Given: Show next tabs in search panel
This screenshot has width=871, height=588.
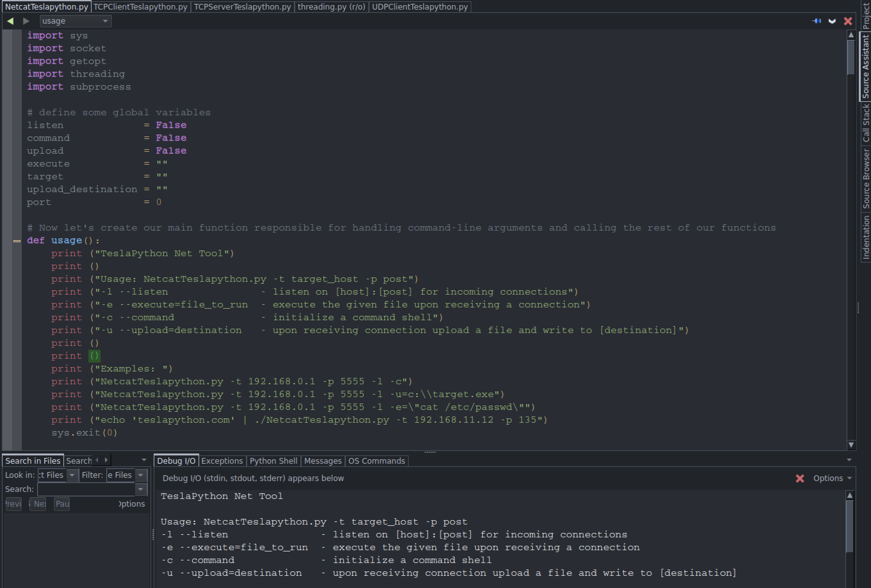Looking at the screenshot, I should click(106, 460).
